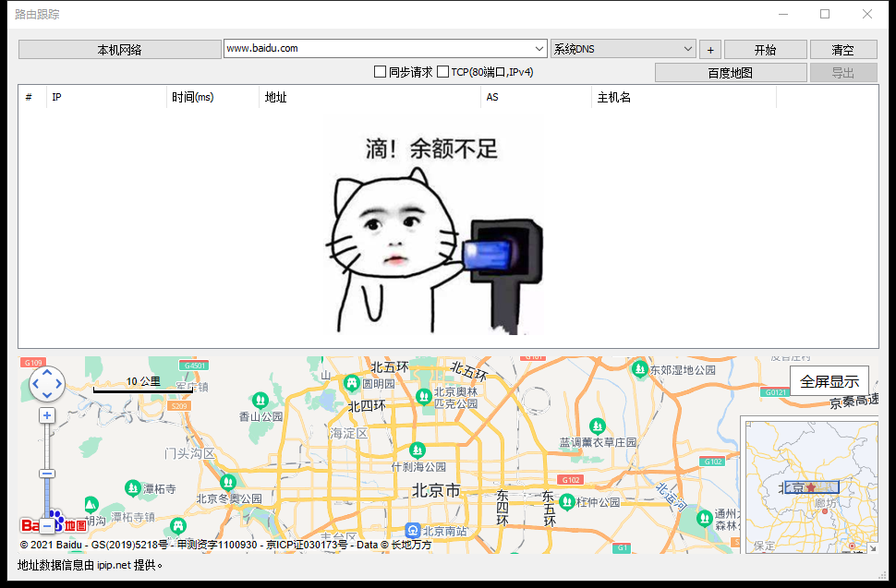Open the 系统DNS selector dropdown

(x=690, y=49)
